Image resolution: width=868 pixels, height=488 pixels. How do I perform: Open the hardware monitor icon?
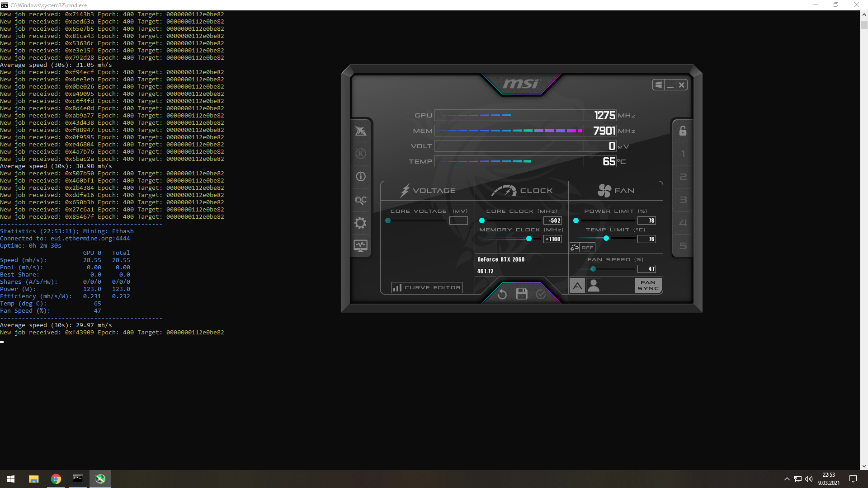point(360,246)
